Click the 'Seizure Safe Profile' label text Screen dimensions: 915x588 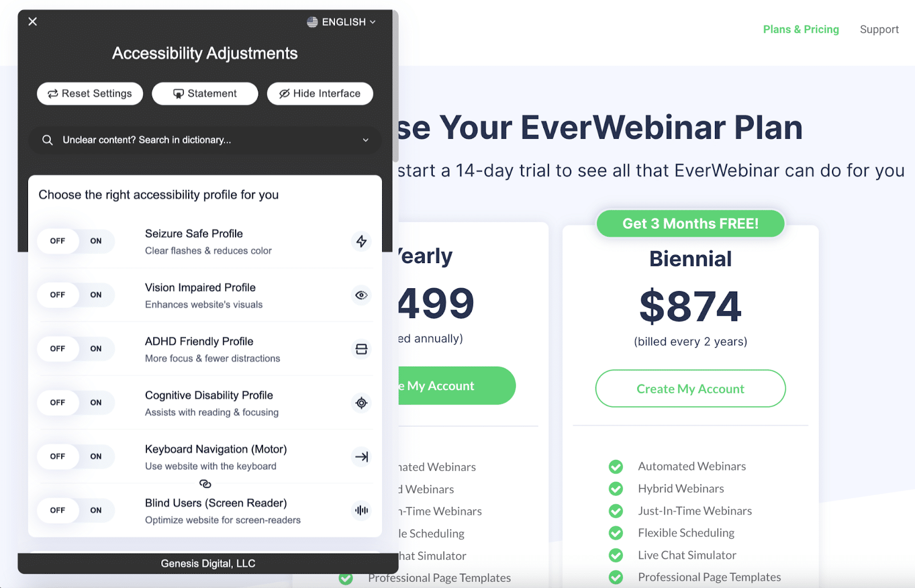coord(194,233)
